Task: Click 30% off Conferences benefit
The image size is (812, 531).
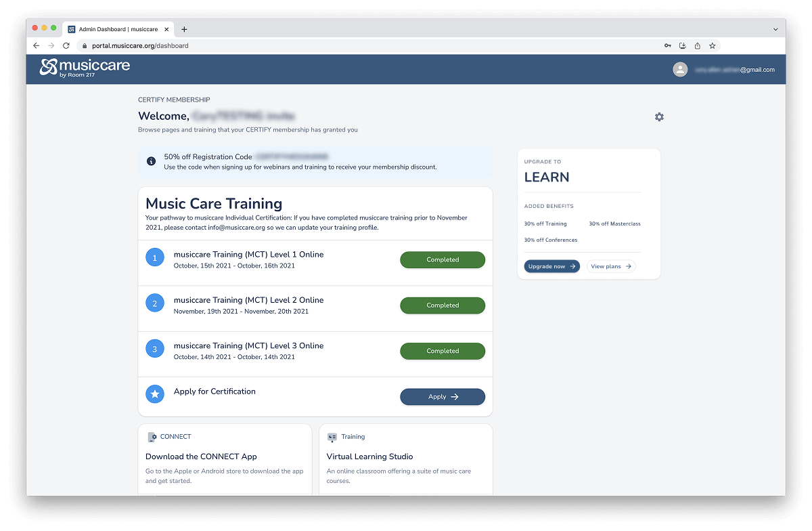Action: 551,240
